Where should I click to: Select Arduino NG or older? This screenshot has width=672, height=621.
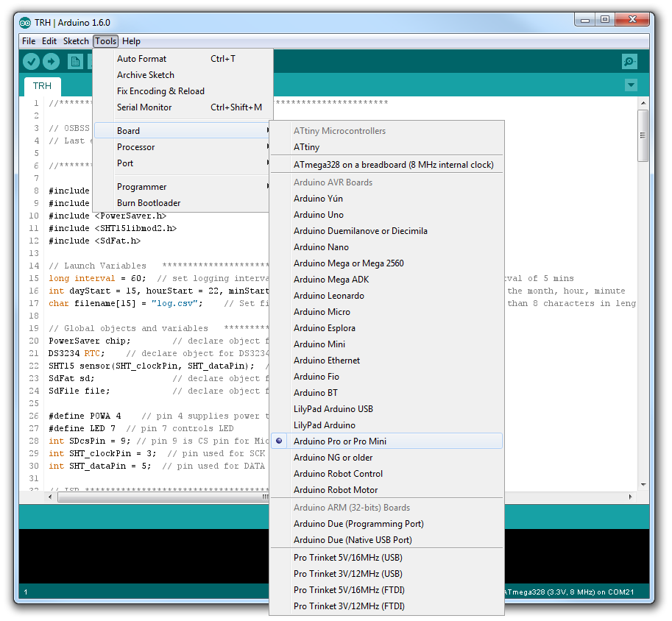386,458
